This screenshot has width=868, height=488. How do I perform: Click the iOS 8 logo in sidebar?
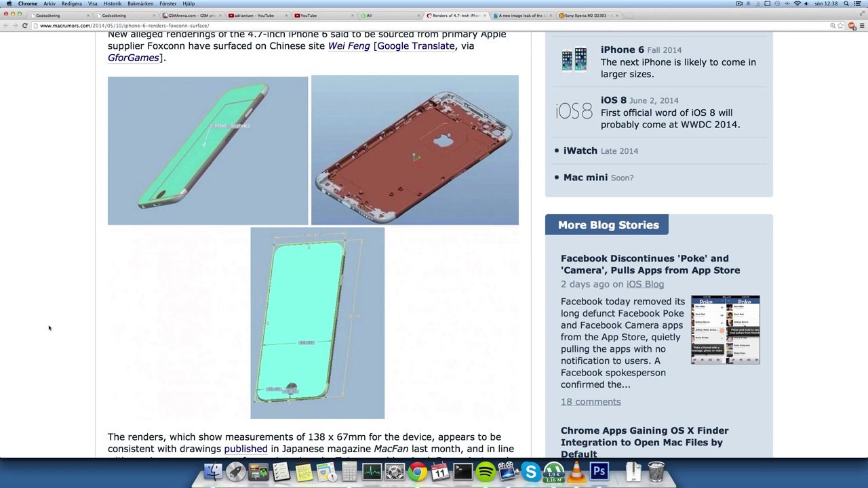point(574,110)
